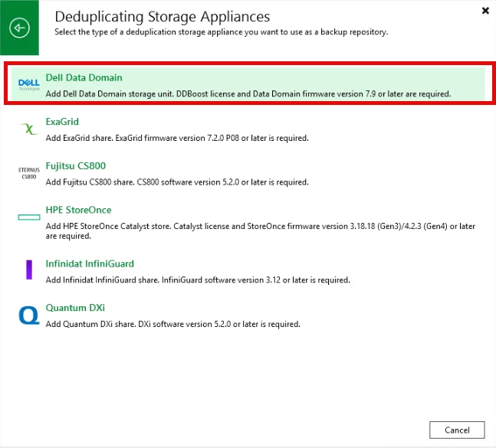Click the ExaGrid green X logo
The image size is (496, 448).
tap(29, 129)
